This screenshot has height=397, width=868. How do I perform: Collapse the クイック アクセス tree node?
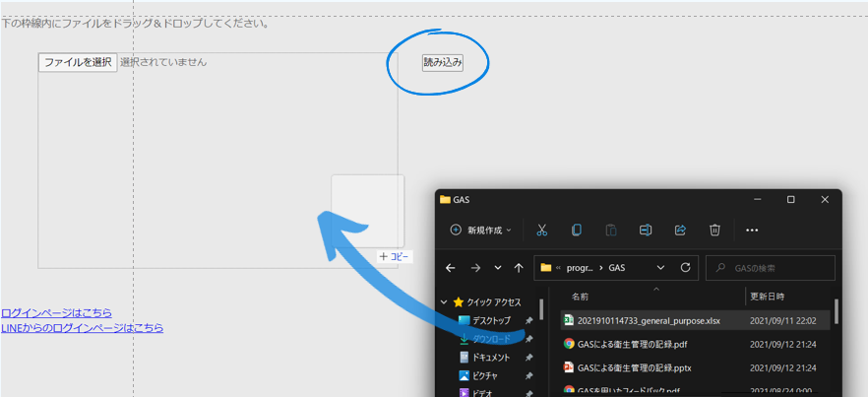click(445, 302)
